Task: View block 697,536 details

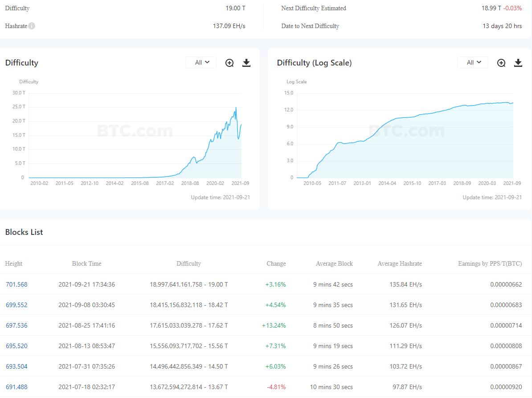Action: click(x=16, y=325)
